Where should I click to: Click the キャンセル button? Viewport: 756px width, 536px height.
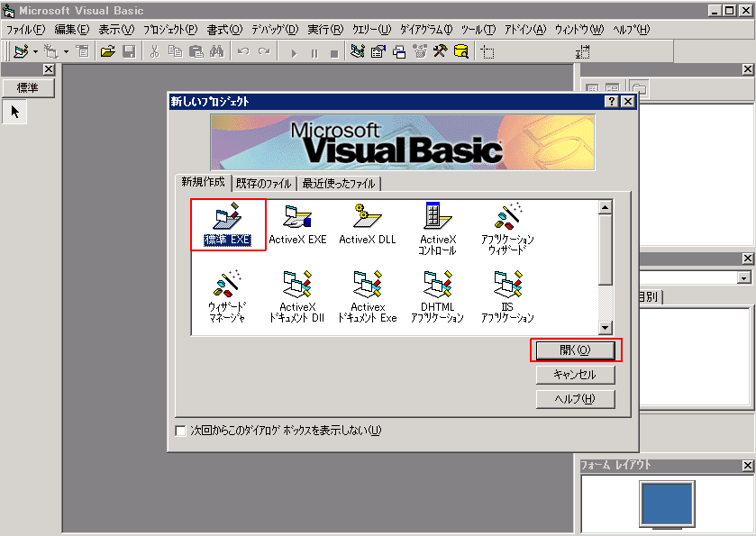(x=575, y=375)
